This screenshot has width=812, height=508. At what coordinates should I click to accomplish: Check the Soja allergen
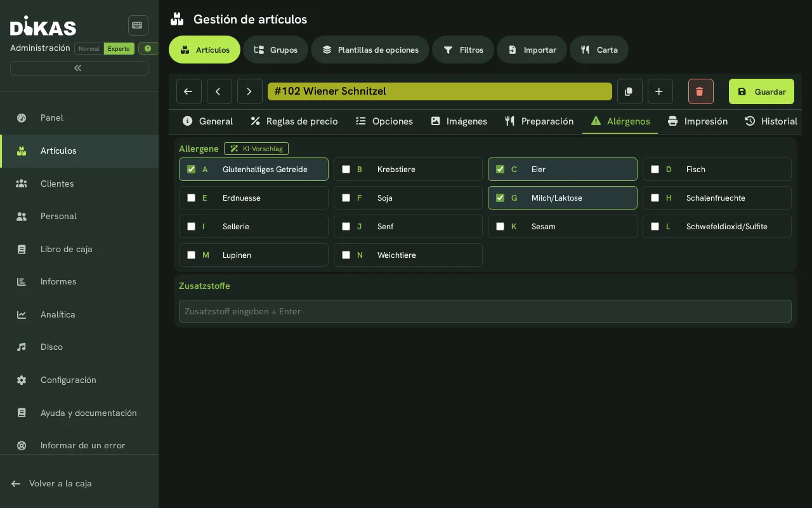click(346, 198)
